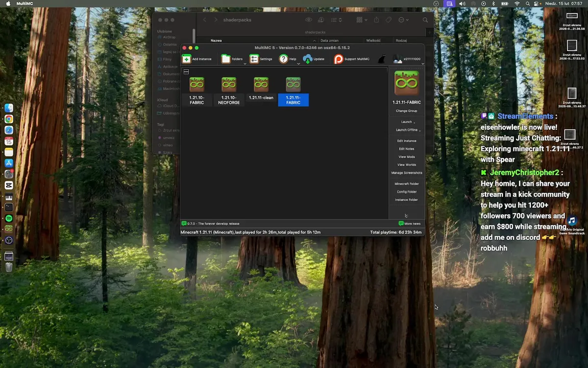Select the 1.21.11-clean instance
This screenshot has width=588, height=368.
(x=261, y=89)
